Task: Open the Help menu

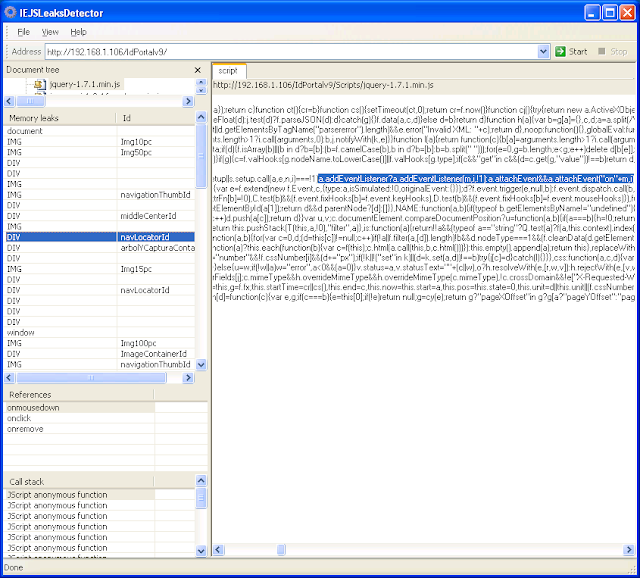Action: 78,32
